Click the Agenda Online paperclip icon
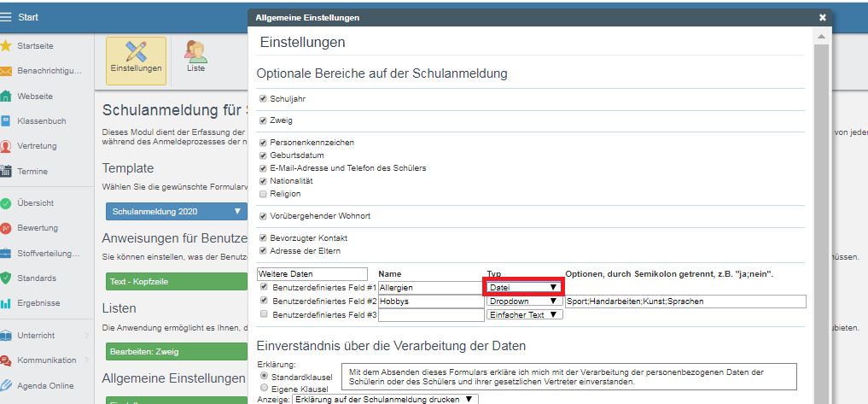This screenshot has width=868, height=404. 5,386
